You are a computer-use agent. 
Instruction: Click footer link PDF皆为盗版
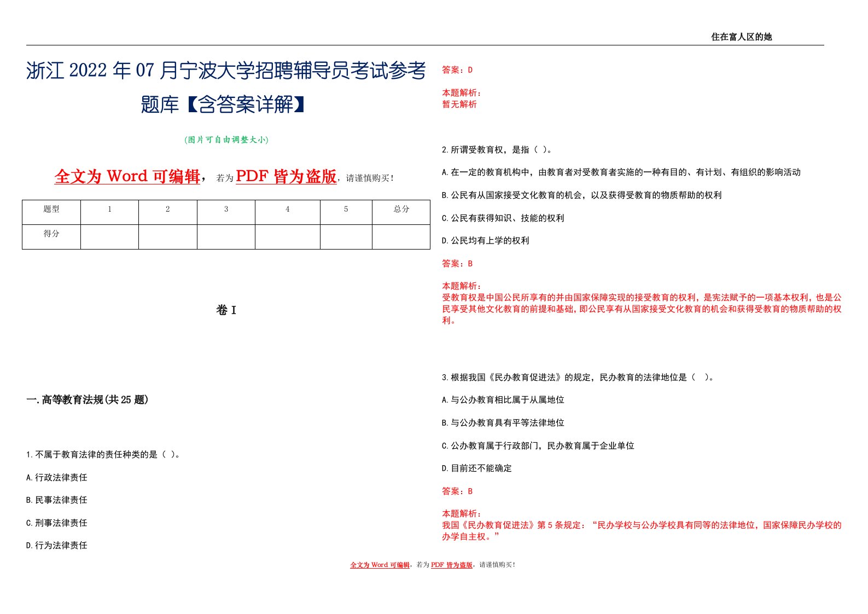[452, 565]
